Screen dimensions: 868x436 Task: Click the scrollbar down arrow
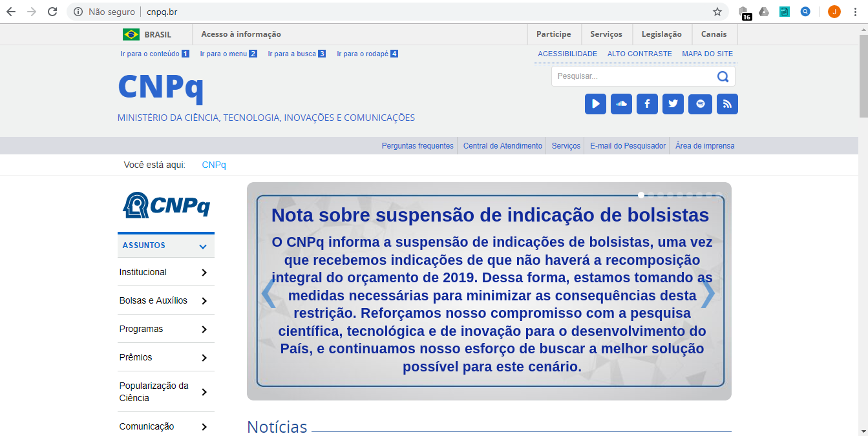click(863, 430)
